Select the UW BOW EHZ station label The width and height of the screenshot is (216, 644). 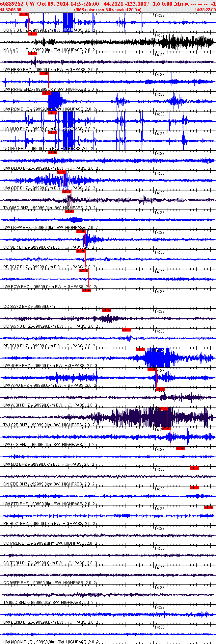click(x=49, y=287)
